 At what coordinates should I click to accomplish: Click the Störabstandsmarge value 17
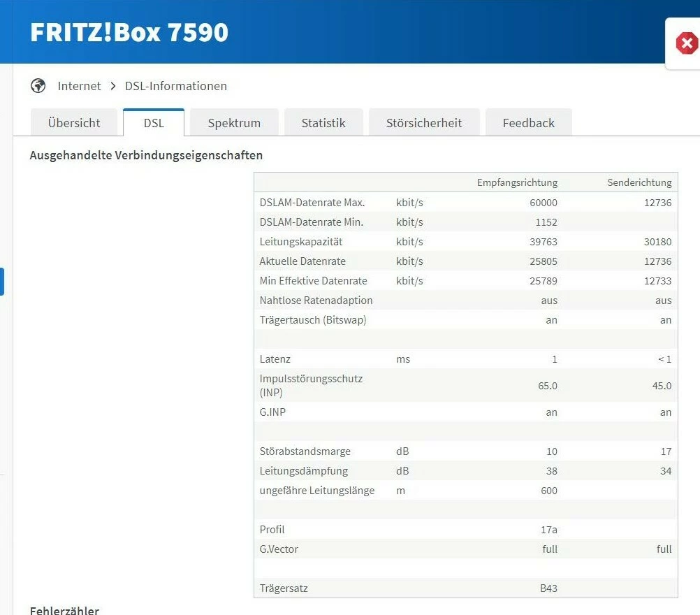click(666, 451)
